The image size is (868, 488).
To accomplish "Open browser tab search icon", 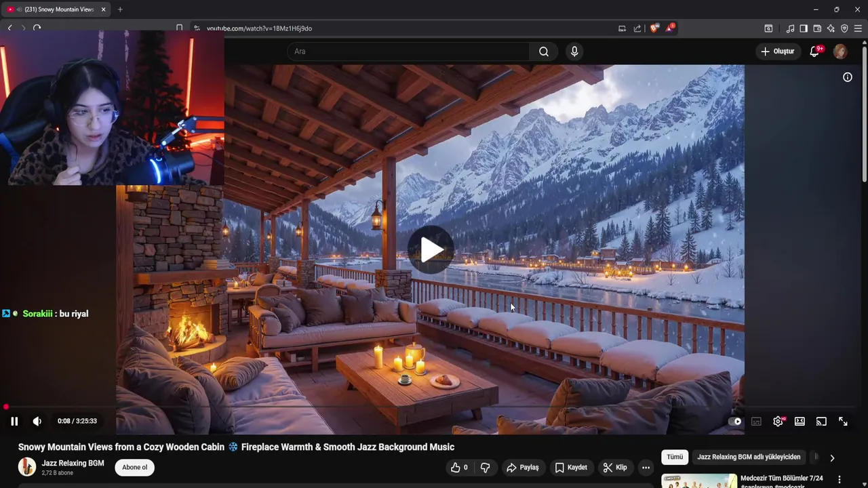I will pyautogui.click(x=768, y=28).
